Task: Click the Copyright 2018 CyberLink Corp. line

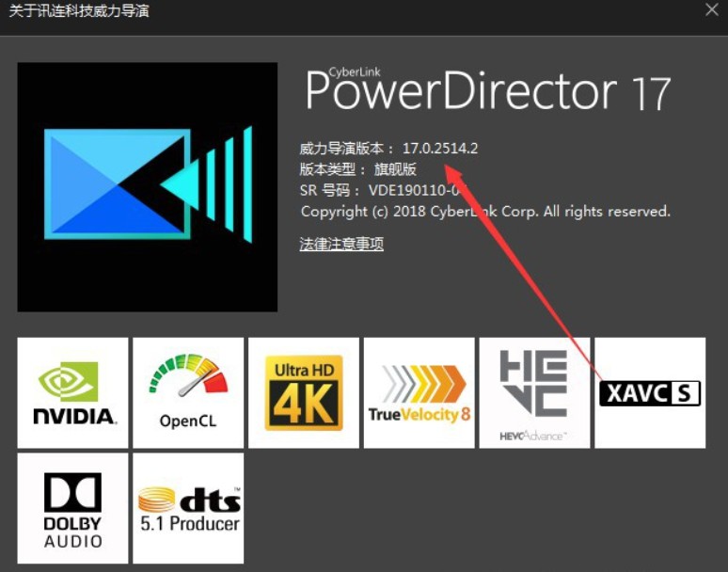Action: (485, 212)
